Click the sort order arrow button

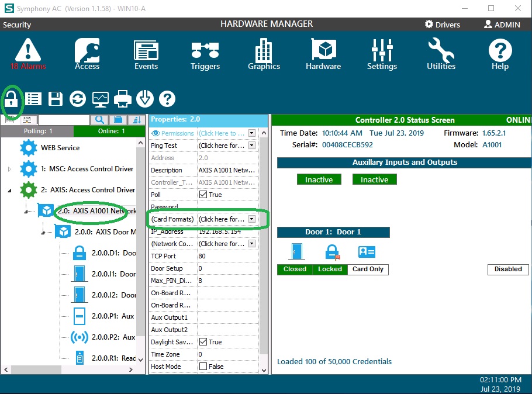point(137,120)
